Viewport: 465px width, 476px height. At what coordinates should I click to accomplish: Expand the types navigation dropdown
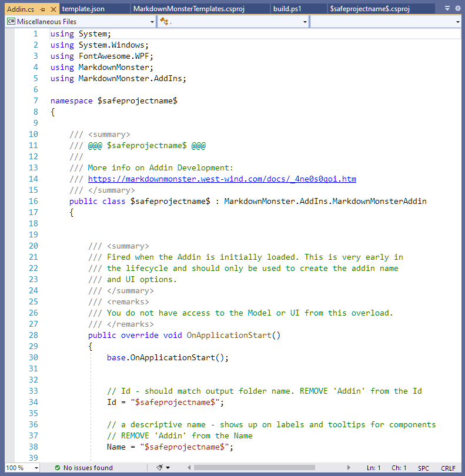click(x=305, y=22)
